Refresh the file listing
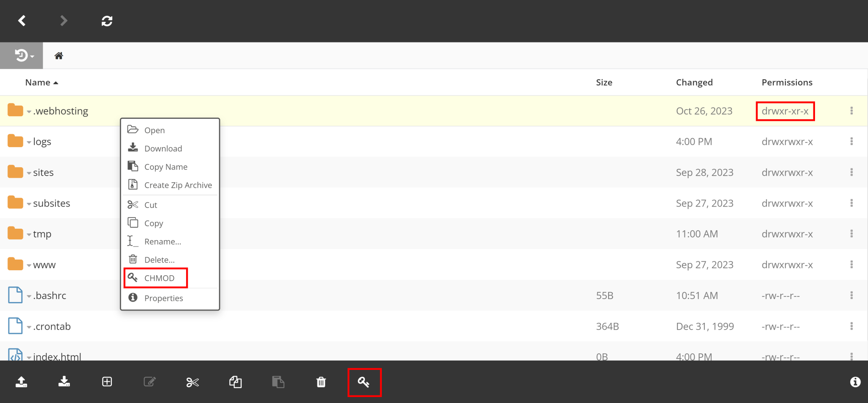Image resolution: width=868 pixels, height=403 pixels. pyautogui.click(x=107, y=20)
